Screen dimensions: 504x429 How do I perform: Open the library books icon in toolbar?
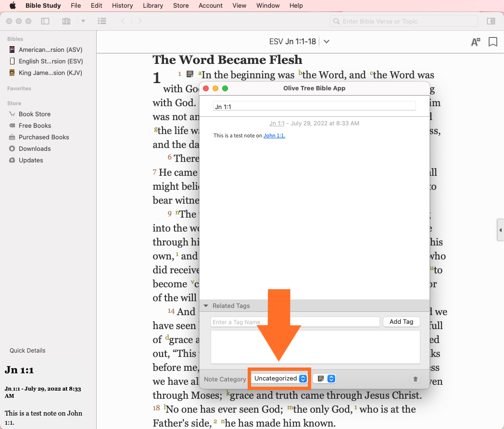tap(66, 21)
